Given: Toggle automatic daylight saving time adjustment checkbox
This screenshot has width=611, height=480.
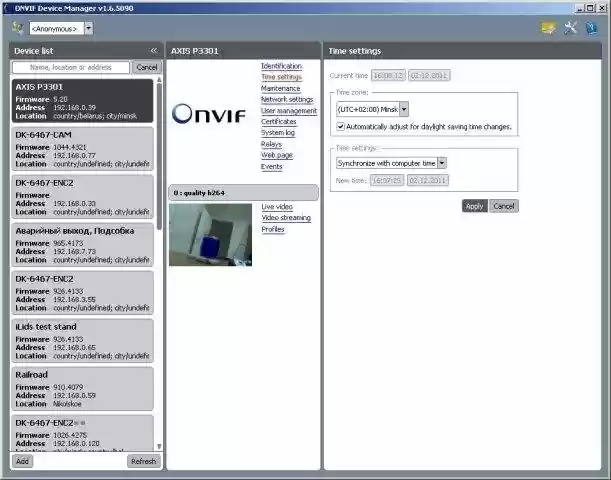Looking at the screenshot, I should pos(341,127).
